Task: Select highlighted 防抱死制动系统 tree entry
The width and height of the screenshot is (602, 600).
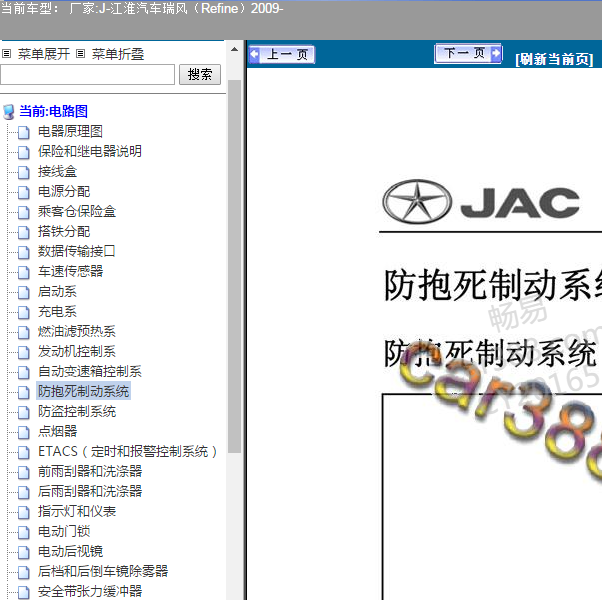Action: (83, 391)
